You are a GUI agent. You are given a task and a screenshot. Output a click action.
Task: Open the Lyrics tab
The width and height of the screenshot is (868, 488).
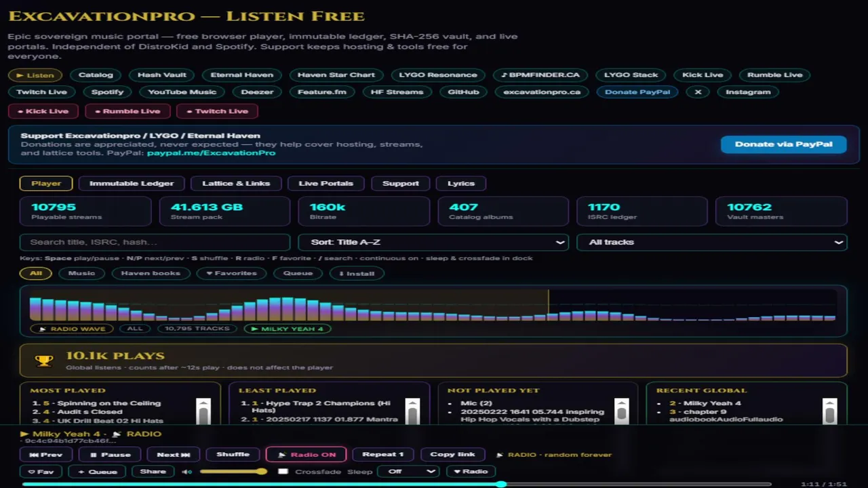pos(461,184)
